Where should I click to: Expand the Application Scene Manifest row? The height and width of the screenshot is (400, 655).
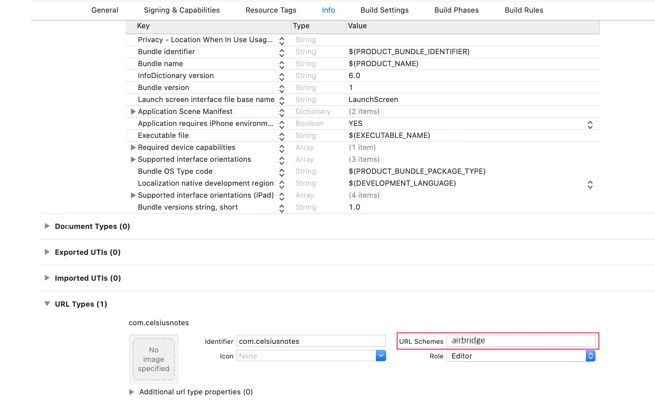tap(133, 112)
